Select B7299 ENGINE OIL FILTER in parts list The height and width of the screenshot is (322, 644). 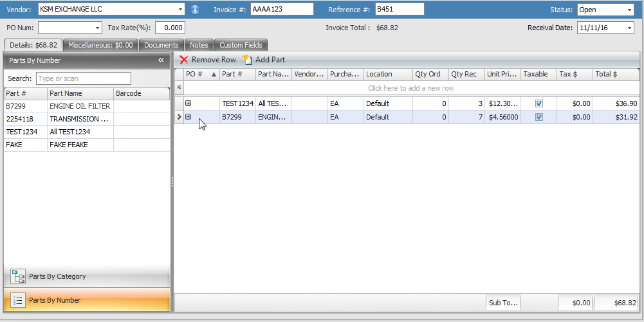coord(87,106)
